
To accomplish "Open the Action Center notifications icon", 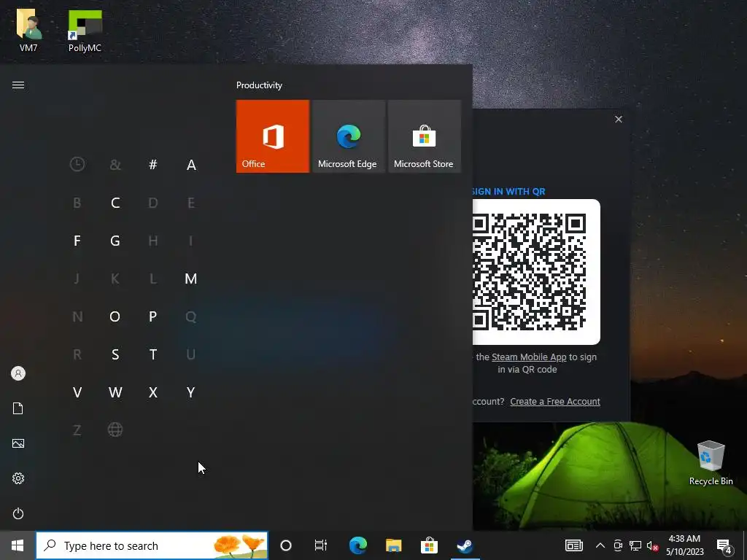I will click(724, 545).
